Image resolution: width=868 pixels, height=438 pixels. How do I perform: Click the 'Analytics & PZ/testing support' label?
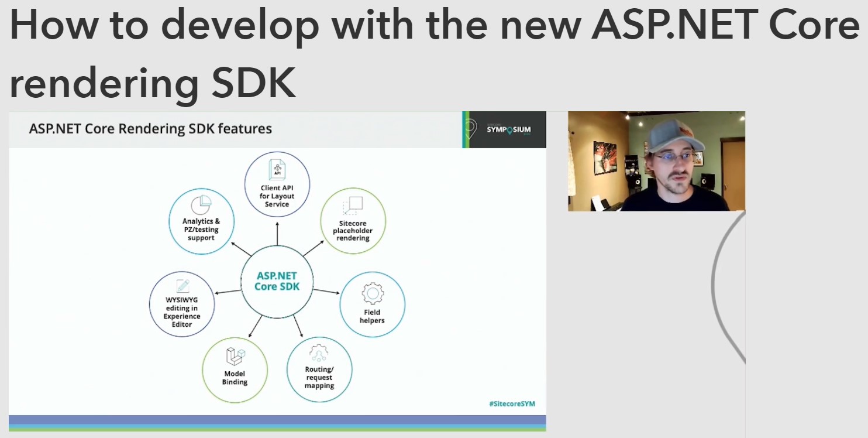click(201, 230)
